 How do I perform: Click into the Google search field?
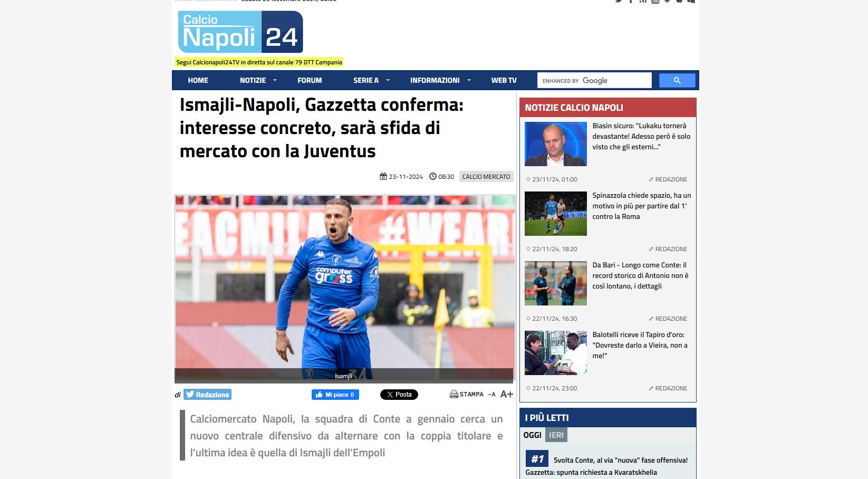(595, 81)
